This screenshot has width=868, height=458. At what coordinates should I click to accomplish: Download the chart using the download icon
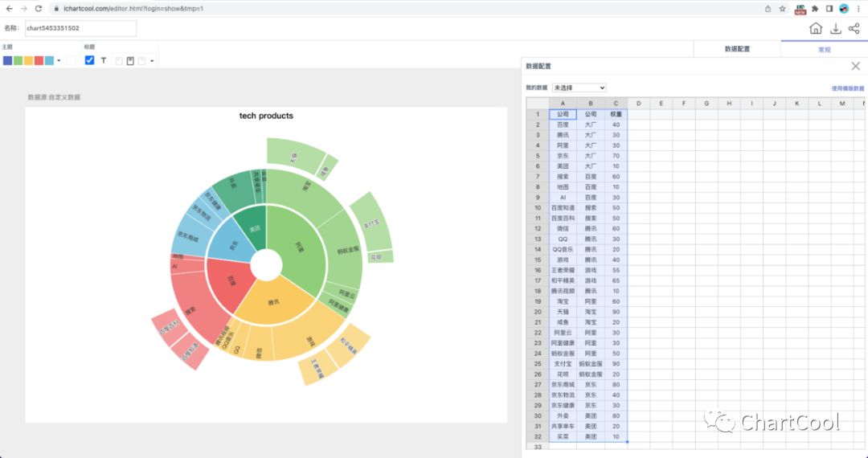tap(836, 29)
